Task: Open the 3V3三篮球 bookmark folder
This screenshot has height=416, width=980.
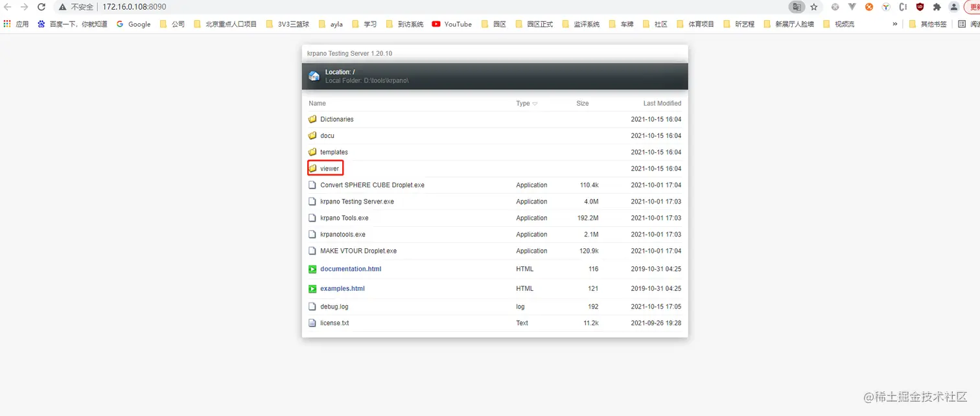Action: (287, 24)
